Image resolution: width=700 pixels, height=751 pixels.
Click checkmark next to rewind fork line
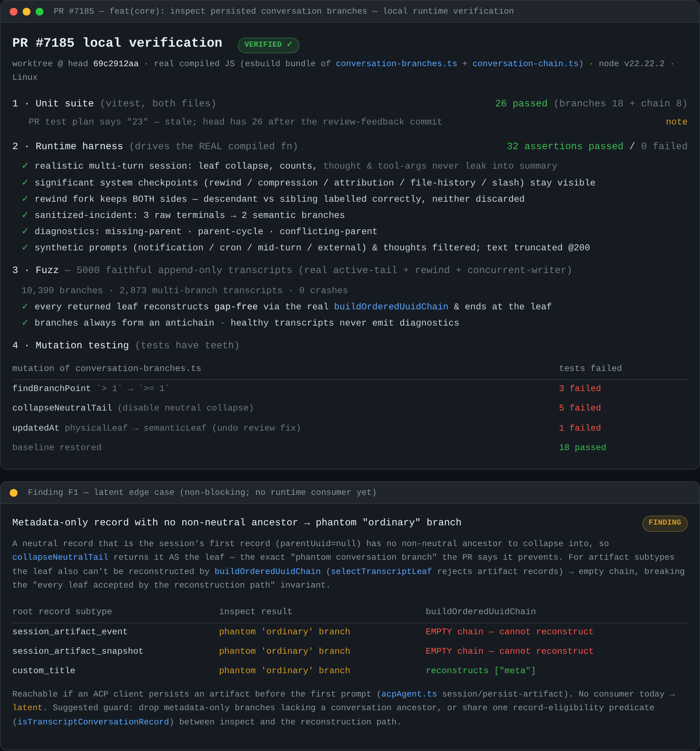pos(25,199)
